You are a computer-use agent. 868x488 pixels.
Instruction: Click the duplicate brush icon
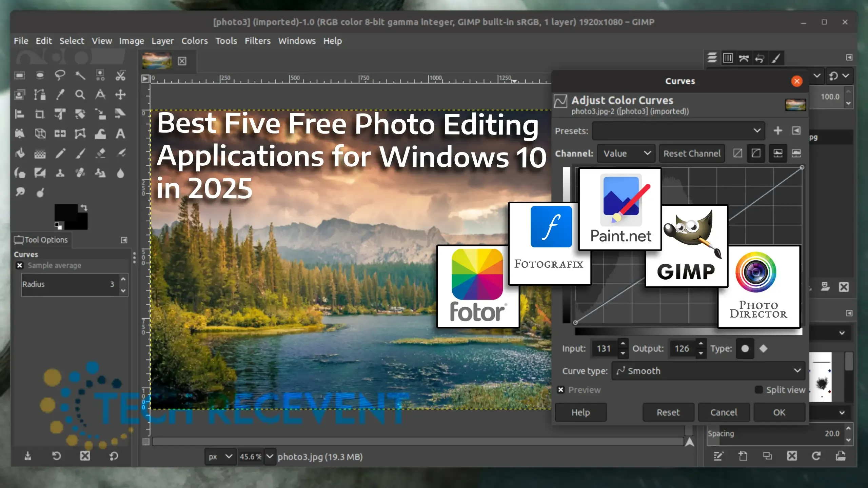click(x=767, y=456)
